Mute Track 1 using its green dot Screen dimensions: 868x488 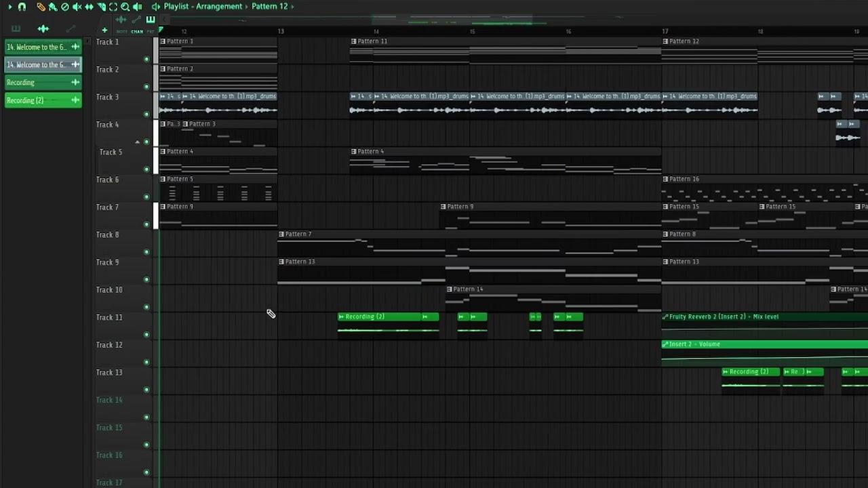point(146,60)
